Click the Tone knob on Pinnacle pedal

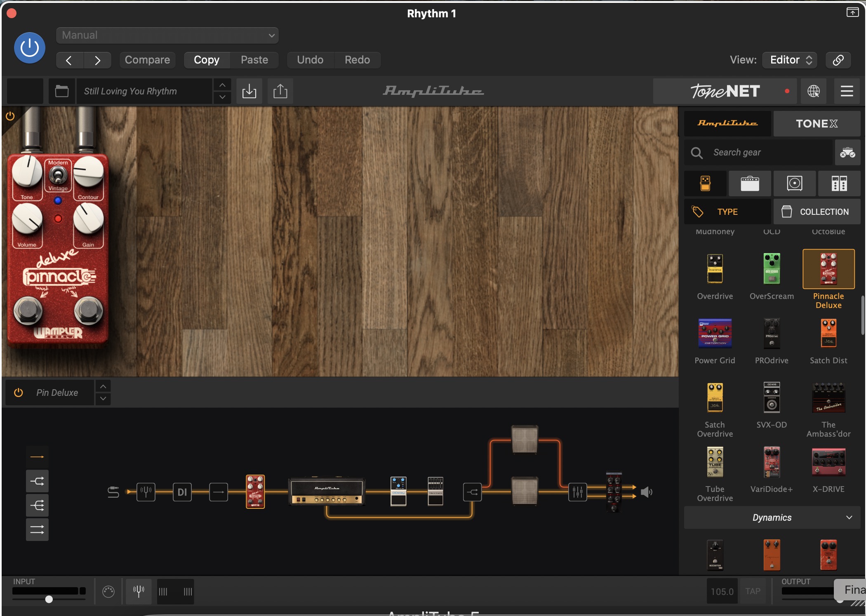27,172
